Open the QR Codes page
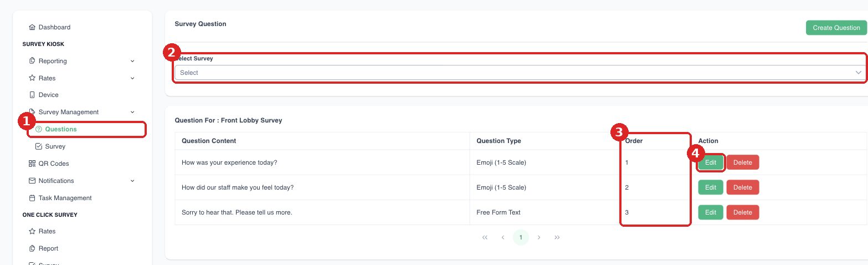Screen dimensions: 868x265 54,164
